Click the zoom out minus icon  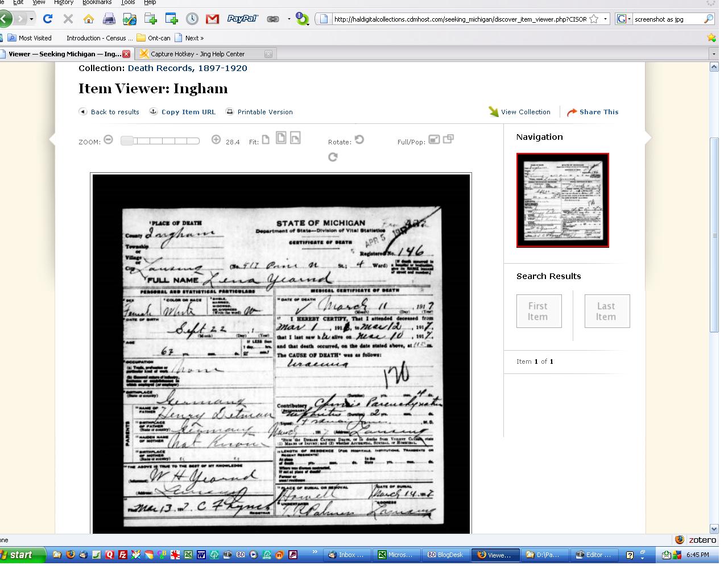(109, 140)
